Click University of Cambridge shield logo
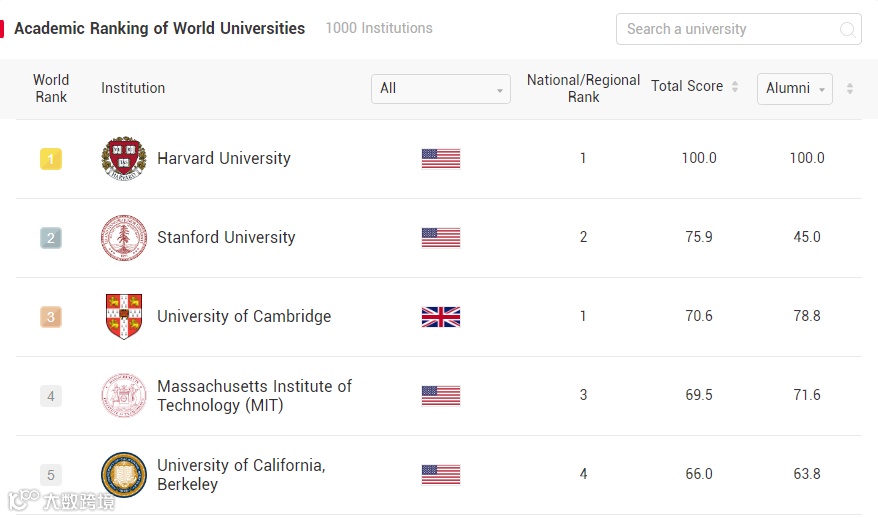The width and height of the screenshot is (878, 518). coord(124,316)
